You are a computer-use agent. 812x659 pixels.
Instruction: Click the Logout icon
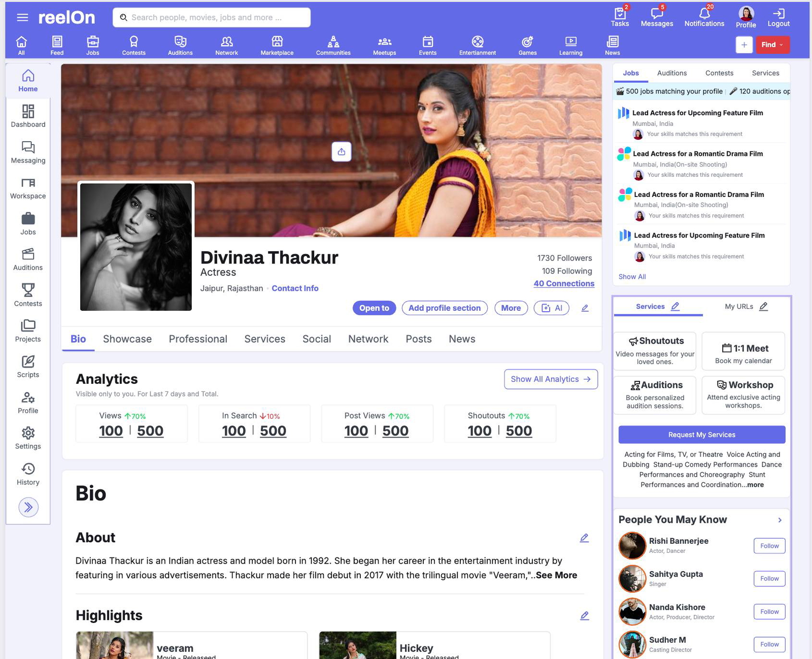pyautogui.click(x=779, y=17)
